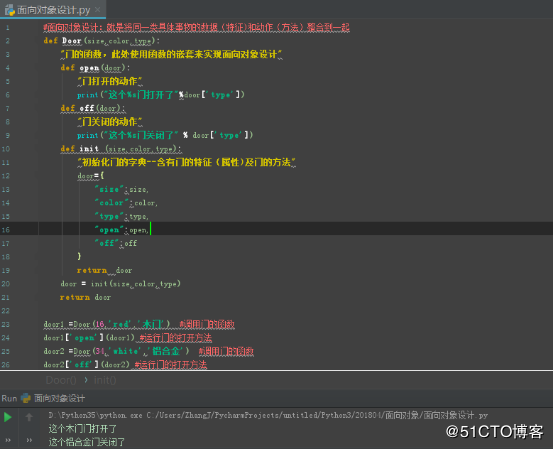Click the print 这个%s门打开了 statement
The height and width of the screenshot is (449, 554).
(161, 95)
